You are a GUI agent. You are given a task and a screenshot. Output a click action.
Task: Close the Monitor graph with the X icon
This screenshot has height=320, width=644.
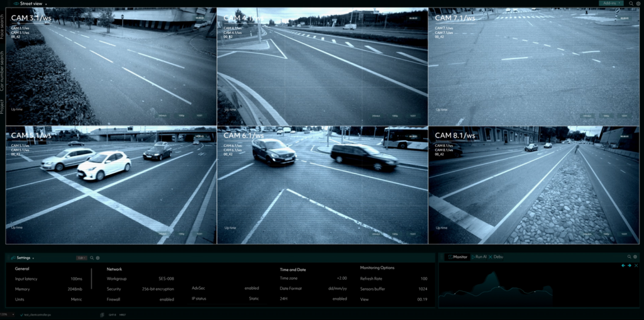(636, 265)
